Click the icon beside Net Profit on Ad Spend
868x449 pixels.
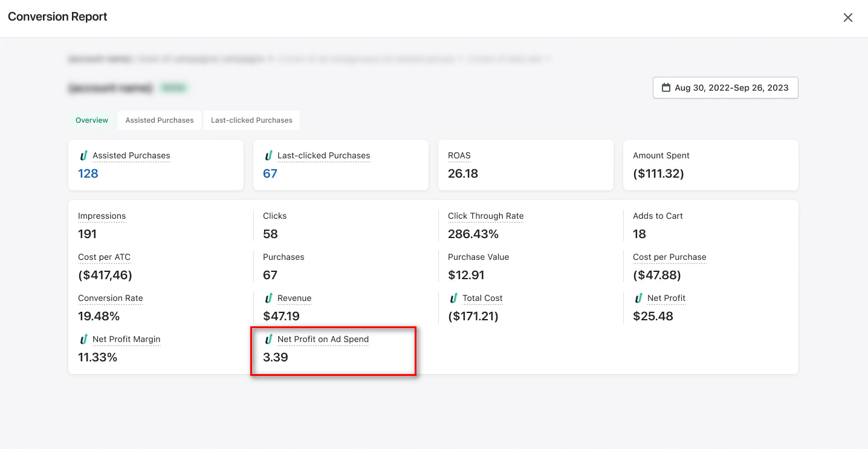tap(268, 339)
